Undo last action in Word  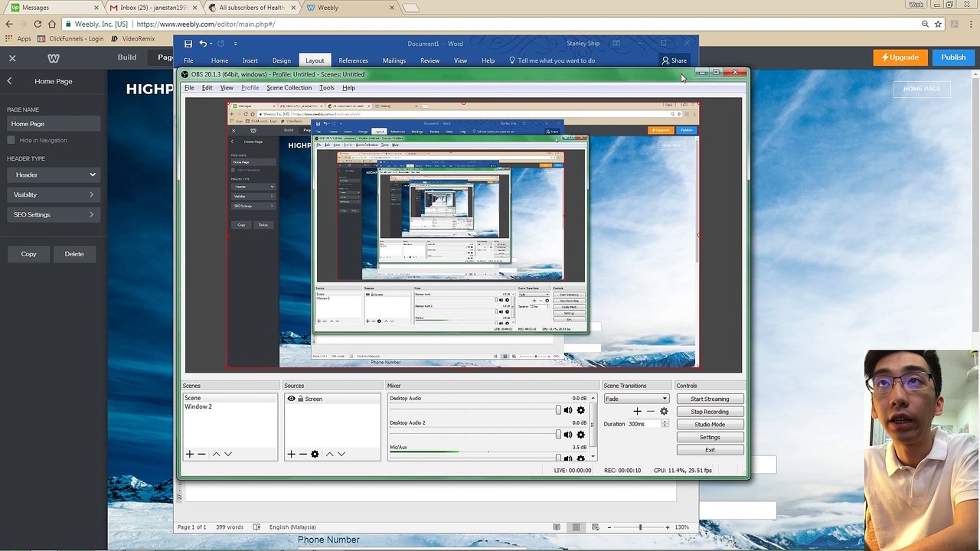203,44
